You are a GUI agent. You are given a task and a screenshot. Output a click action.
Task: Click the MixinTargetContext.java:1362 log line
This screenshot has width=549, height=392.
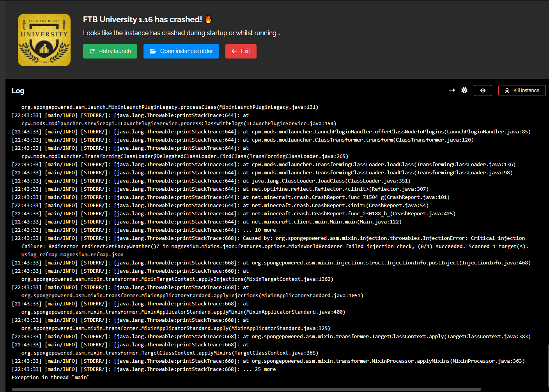[177, 279]
